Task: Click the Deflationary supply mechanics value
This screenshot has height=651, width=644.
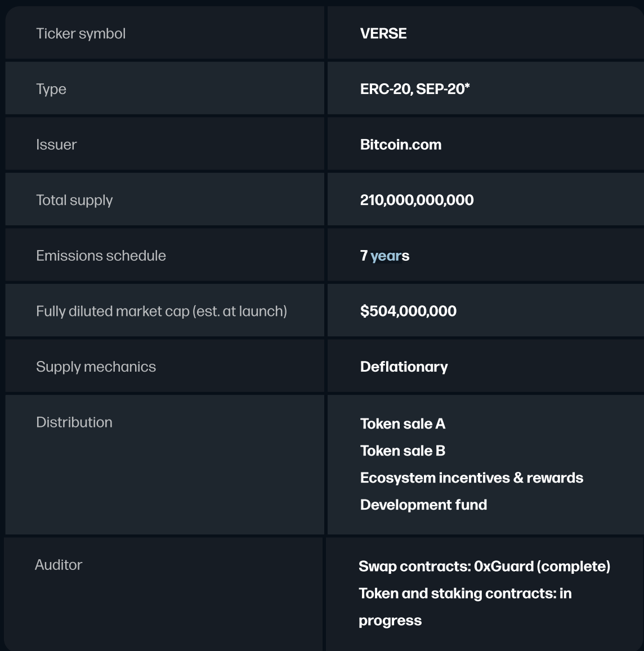Action: (x=404, y=367)
